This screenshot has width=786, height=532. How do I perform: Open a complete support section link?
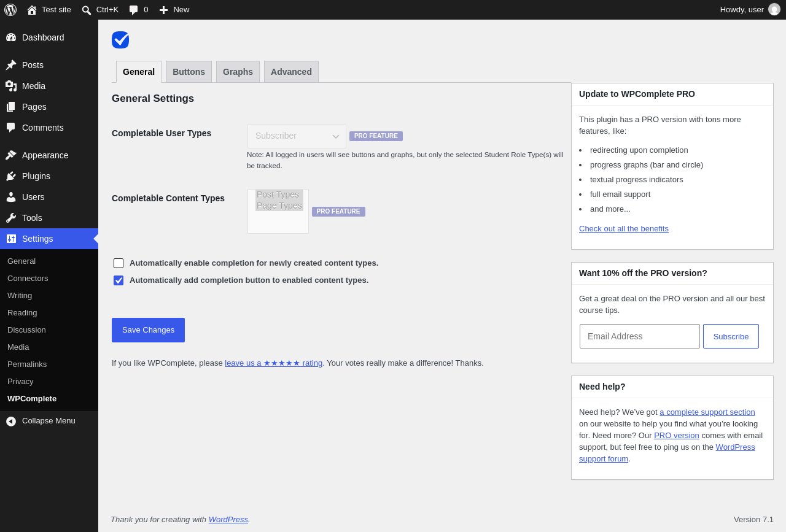click(x=707, y=412)
